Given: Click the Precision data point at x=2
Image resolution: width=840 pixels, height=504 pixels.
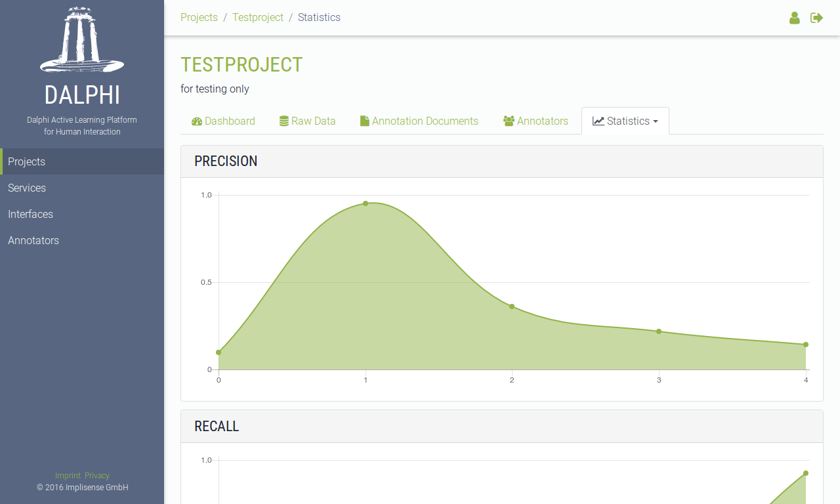Looking at the screenshot, I should click(512, 306).
